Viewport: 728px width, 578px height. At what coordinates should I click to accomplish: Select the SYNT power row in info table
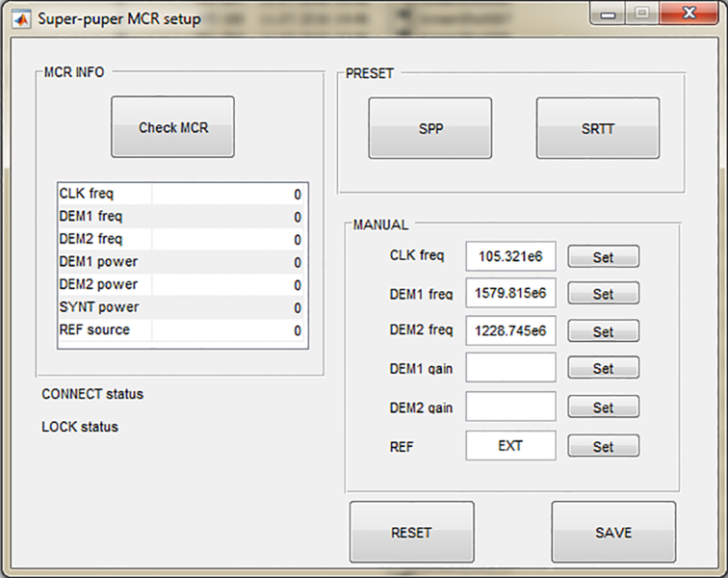click(182, 307)
